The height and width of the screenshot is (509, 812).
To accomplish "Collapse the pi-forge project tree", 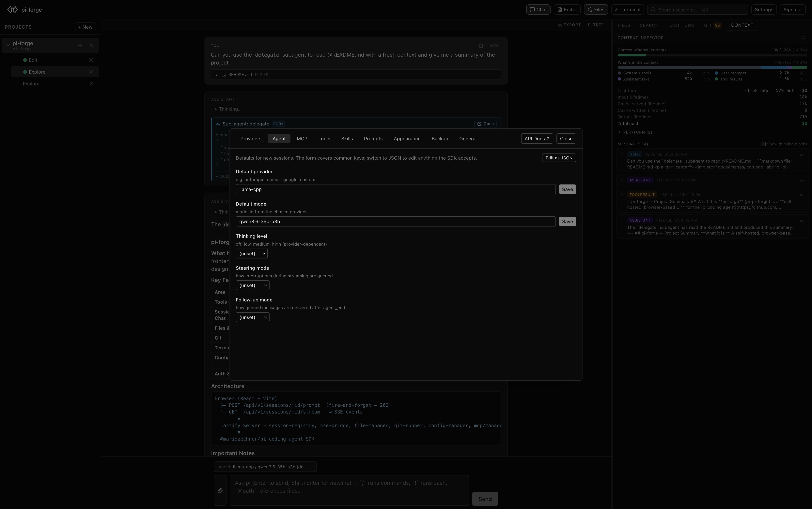I will 8,45.
